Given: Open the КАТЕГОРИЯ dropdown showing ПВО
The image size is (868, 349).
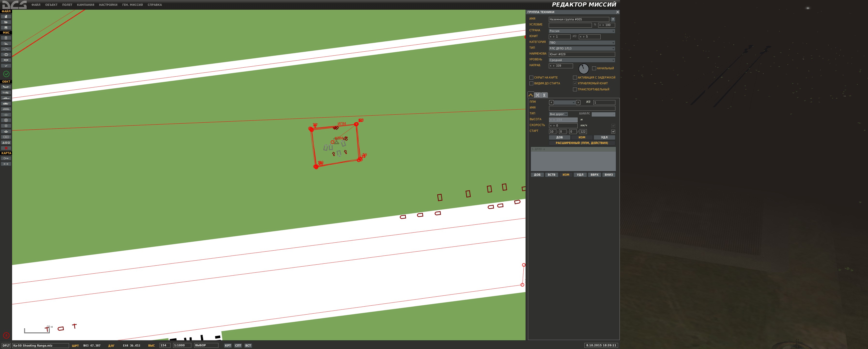Looking at the screenshot, I should click(x=582, y=42).
